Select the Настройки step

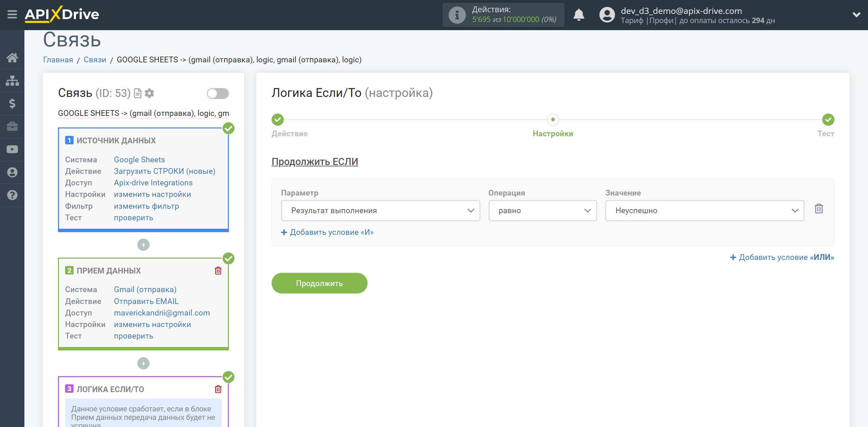[553, 134]
